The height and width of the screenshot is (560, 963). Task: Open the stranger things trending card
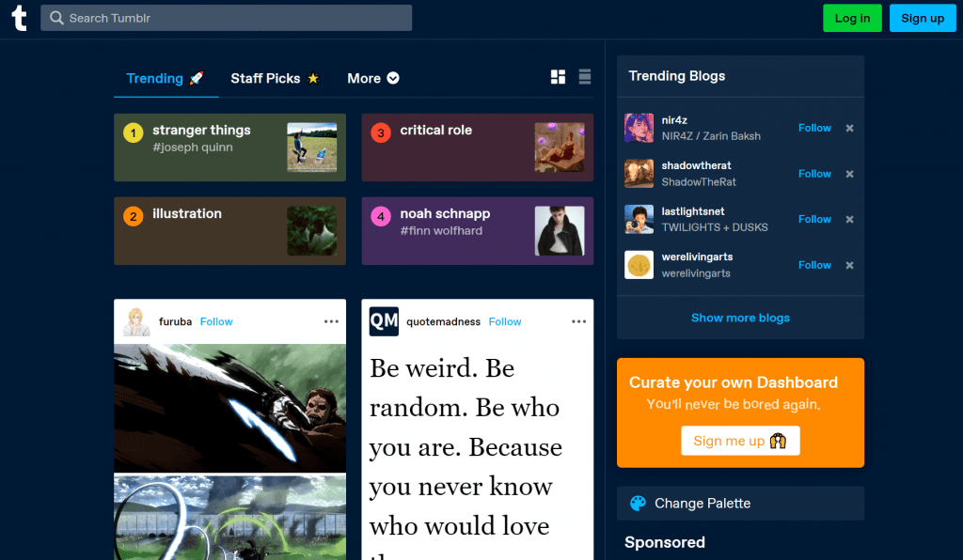tap(229, 148)
